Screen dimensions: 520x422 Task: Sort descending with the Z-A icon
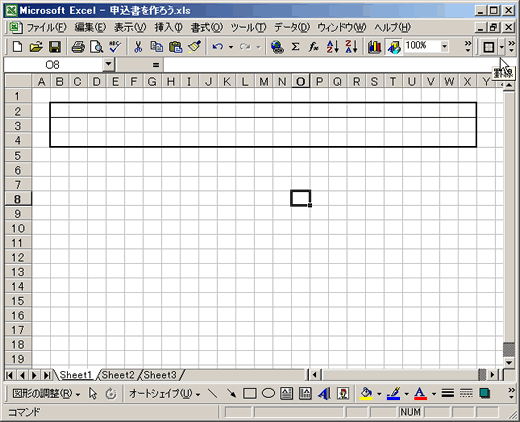(351, 47)
